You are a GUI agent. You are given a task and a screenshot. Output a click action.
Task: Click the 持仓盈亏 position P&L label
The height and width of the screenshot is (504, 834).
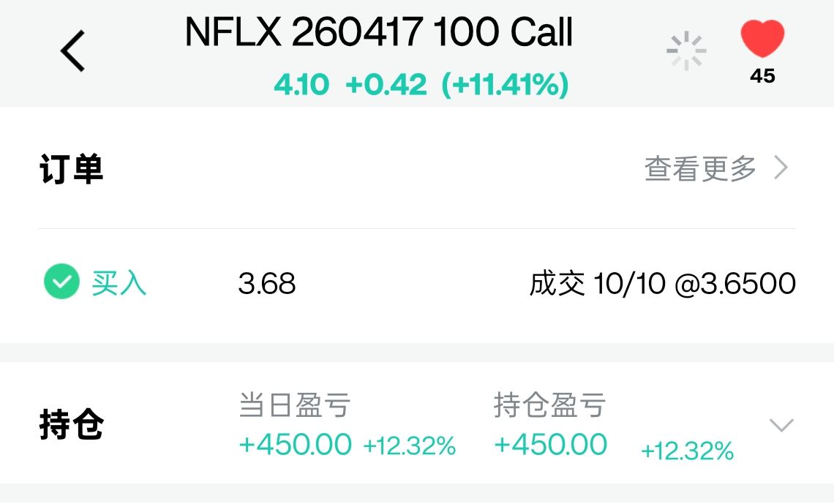pyautogui.click(x=549, y=405)
